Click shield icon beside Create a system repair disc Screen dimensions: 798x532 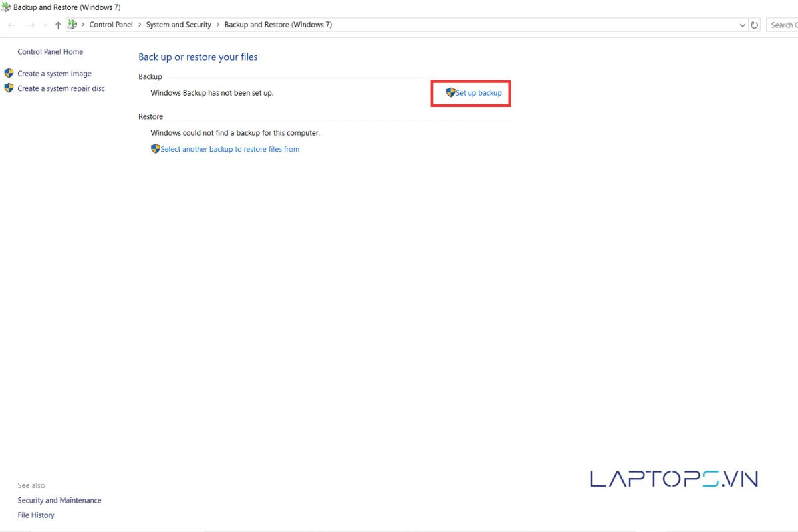tap(9, 88)
